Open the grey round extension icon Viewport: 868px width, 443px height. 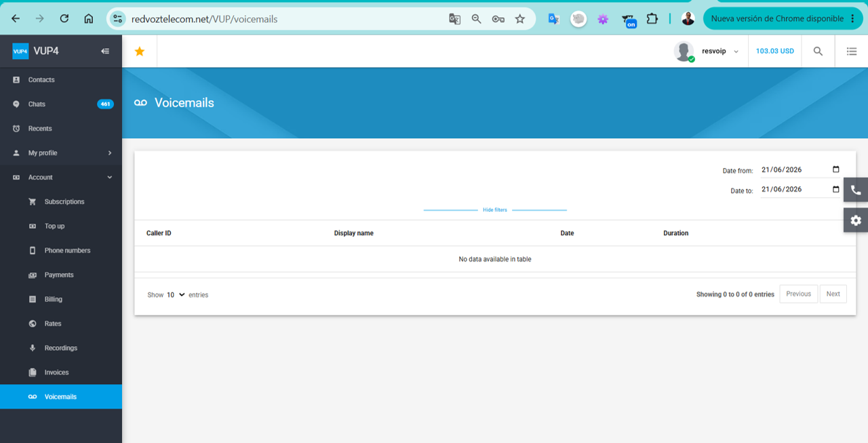pyautogui.click(x=578, y=19)
